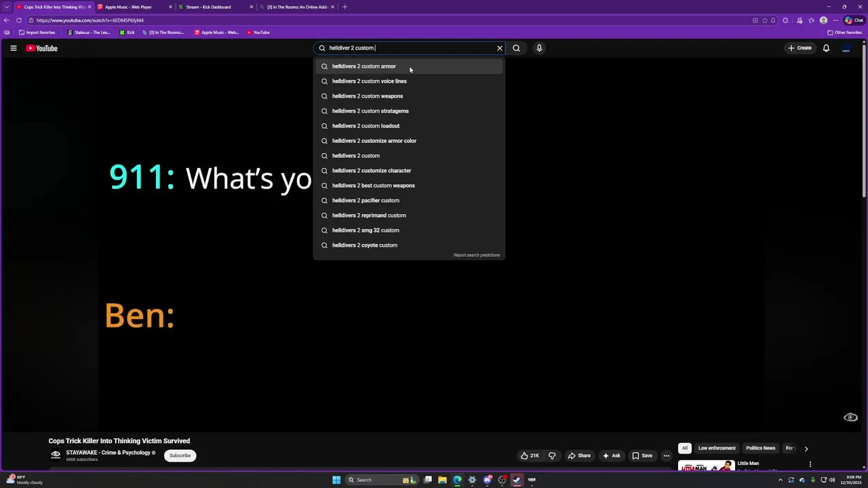Open Little Man recommended video thumbnail

[707, 466]
